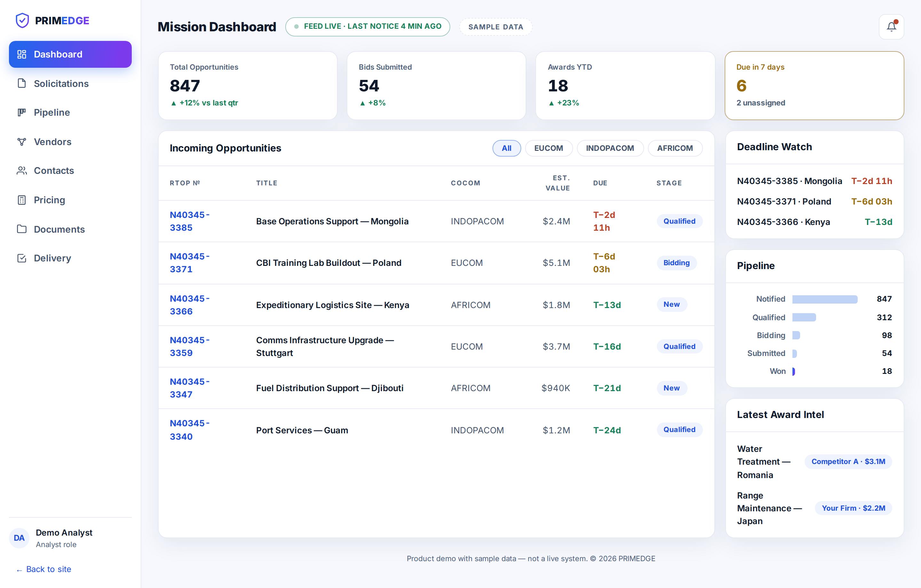The image size is (921, 588).
Task: Click the Back to site link
Action: 43,569
